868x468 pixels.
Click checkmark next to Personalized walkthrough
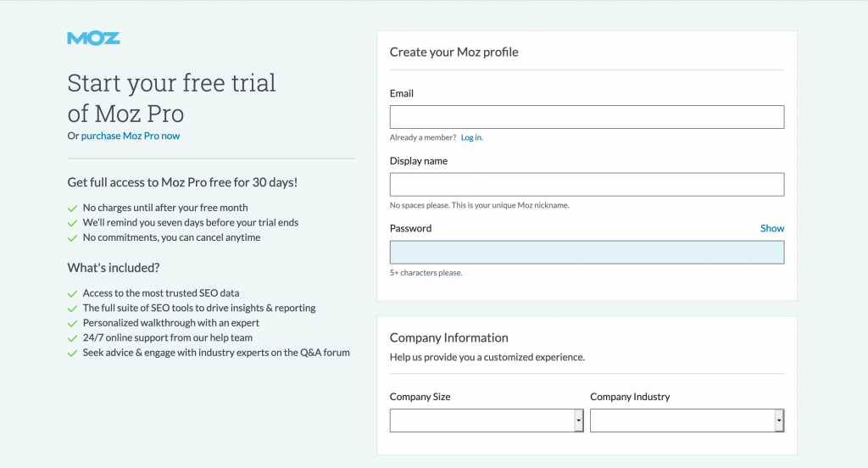pos(72,324)
